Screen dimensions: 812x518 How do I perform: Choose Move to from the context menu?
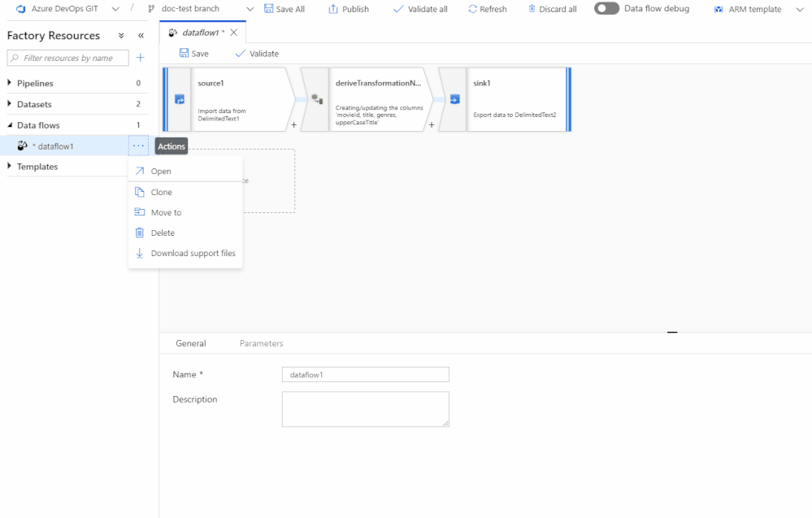coord(185,212)
